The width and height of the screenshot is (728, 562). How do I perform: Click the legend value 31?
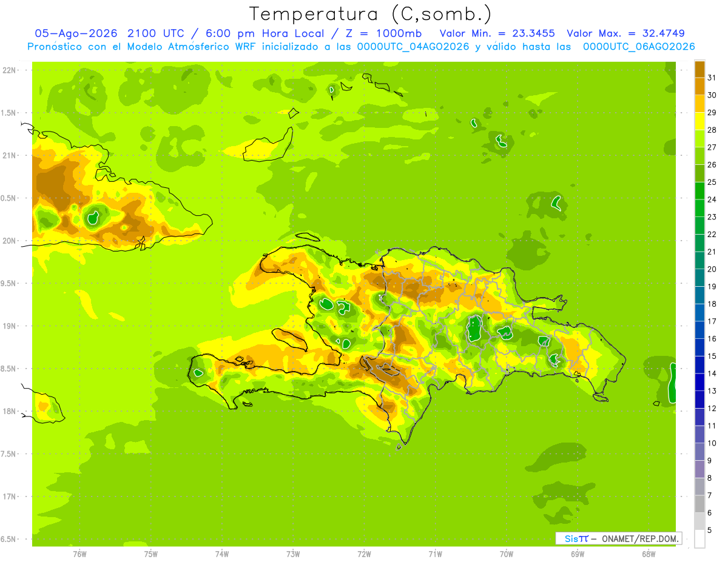pos(712,78)
